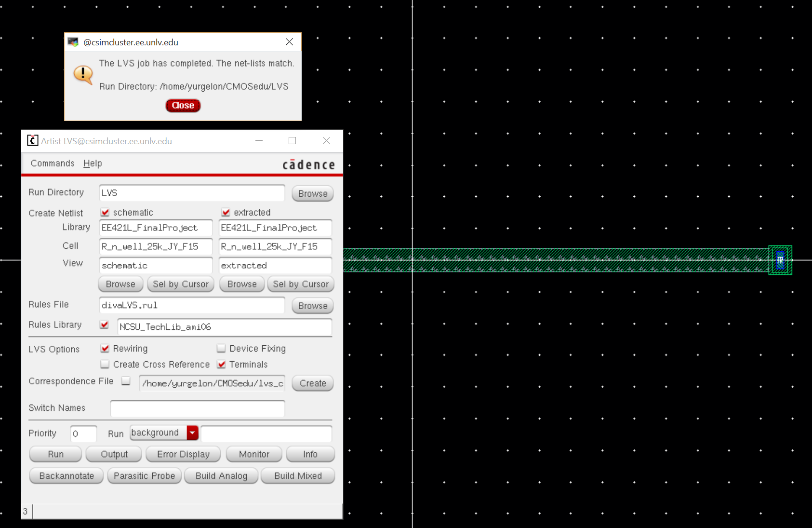Open the LVS Output report
812x528 pixels.
114,454
